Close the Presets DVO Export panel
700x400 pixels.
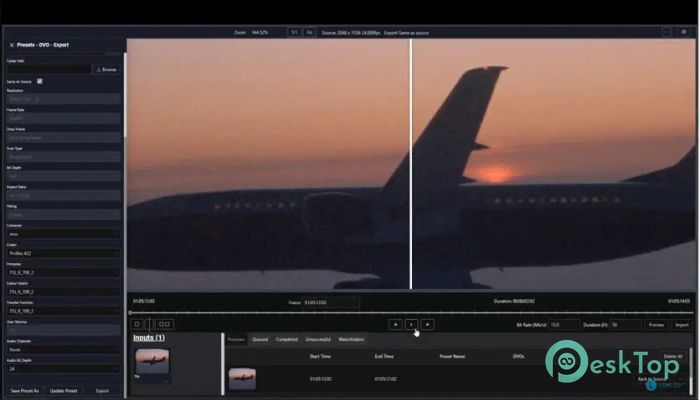pyautogui.click(x=11, y=45)
